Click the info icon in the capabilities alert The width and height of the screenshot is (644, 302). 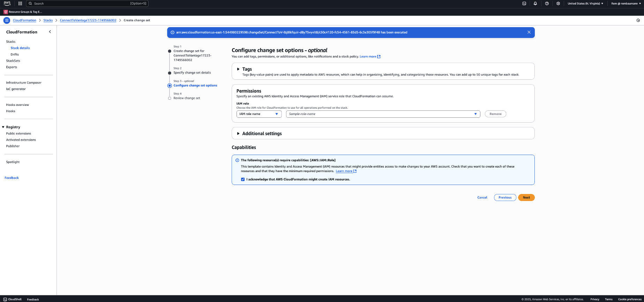tap(237, 160)
